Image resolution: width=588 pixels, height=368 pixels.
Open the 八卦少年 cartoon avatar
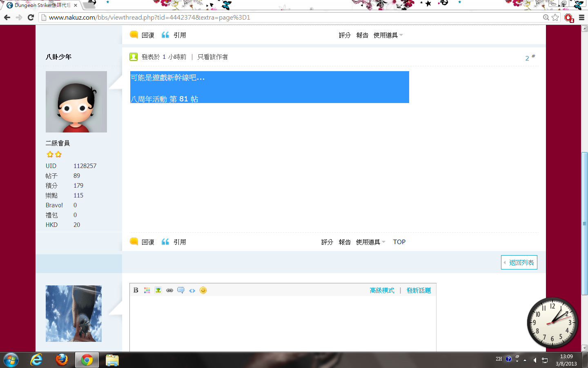[76, 102]
